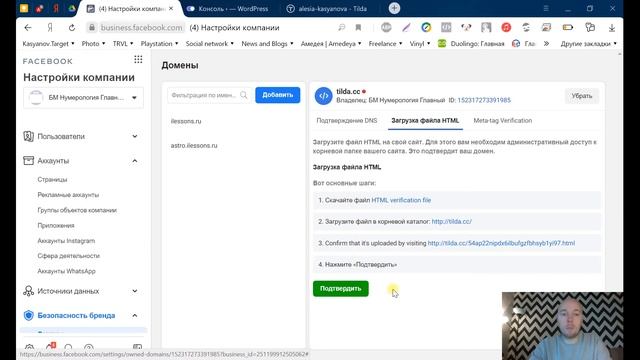Open the Facebook apps grid menu icon
The width and height of the screenshot is (640, 360).
pos(138,60)
